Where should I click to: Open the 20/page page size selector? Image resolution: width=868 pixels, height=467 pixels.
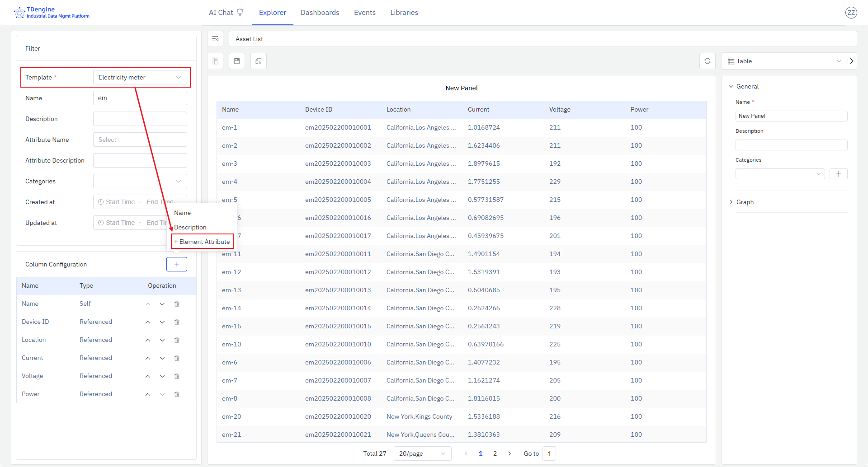pyautogui.click(x=422, y=453)
